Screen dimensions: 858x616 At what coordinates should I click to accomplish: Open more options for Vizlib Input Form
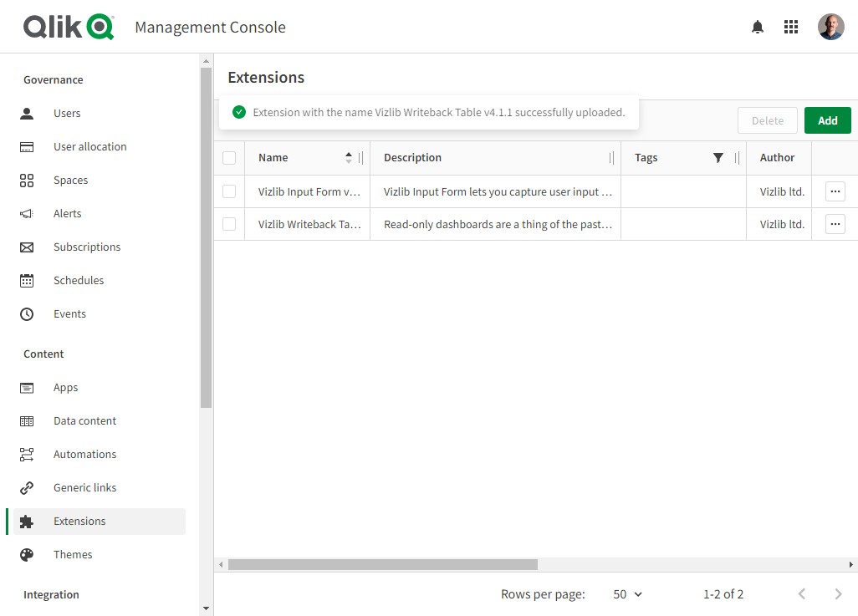[835, 191]
